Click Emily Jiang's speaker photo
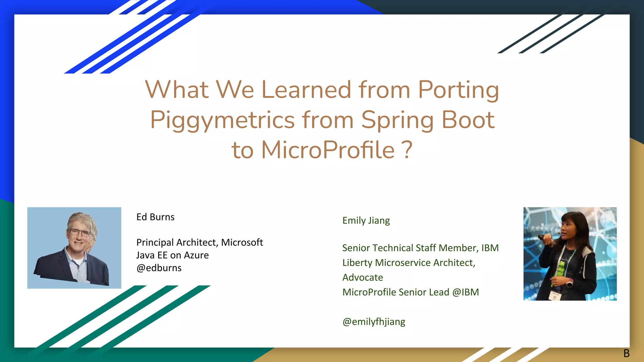Image resolution: width=644 pixels, height=362 pixels. click(x=570, y=254)
